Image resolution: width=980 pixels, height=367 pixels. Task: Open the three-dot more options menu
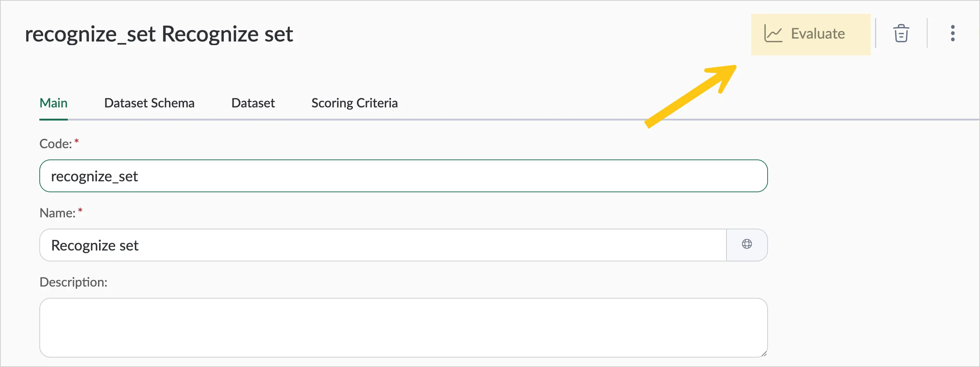953,33
